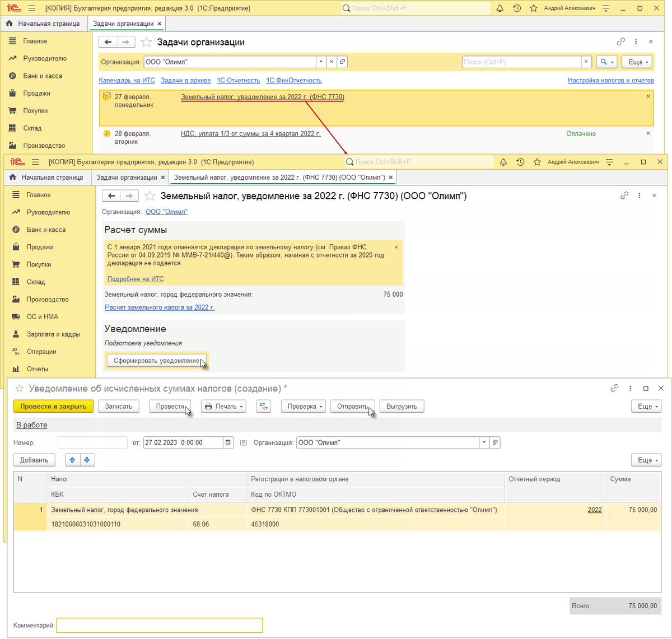This screenshot has height=639, width=672.
Task: Copy link icon in Уведомление window
Action: click(614, 388)
